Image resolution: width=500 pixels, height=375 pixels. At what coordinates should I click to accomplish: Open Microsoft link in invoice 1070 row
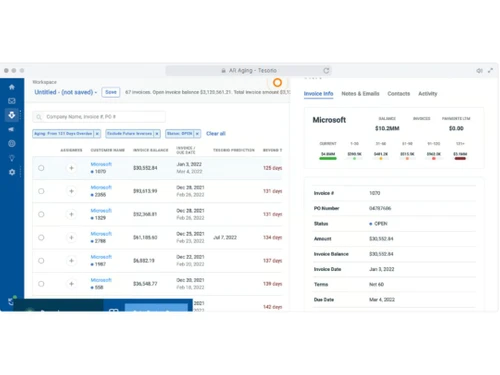pos(101,164)
